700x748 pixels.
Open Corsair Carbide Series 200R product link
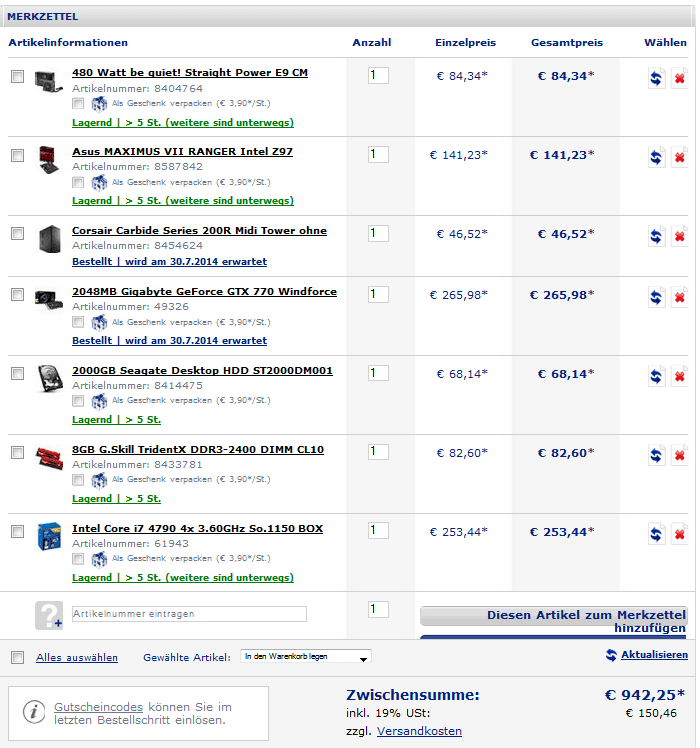click(199, 230)
